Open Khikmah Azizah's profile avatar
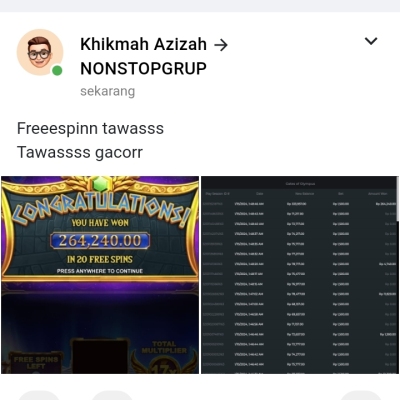This screenshot has height=400, width=400. [x=40, y=52]
